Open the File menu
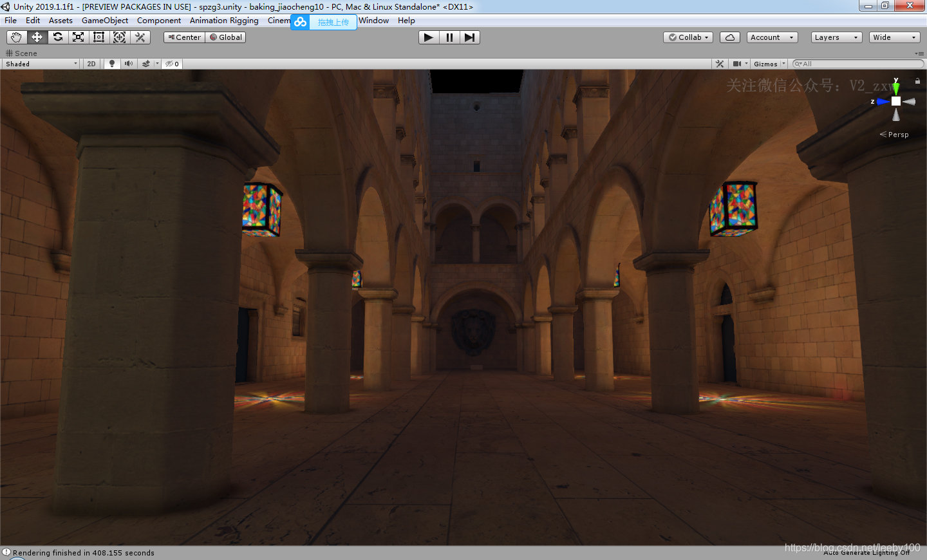Viewport: 927px width, 560px height. pyautogui.click(x=11, y=21)
